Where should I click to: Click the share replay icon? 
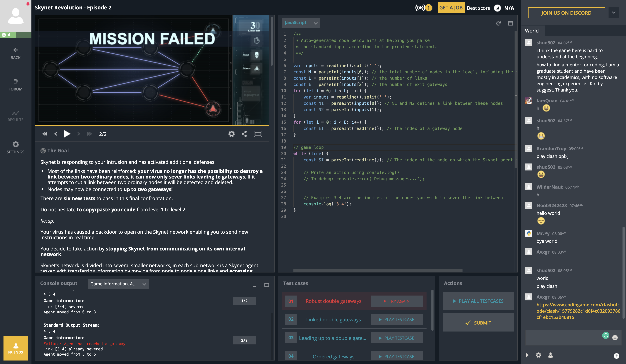[x=244, y=134]
